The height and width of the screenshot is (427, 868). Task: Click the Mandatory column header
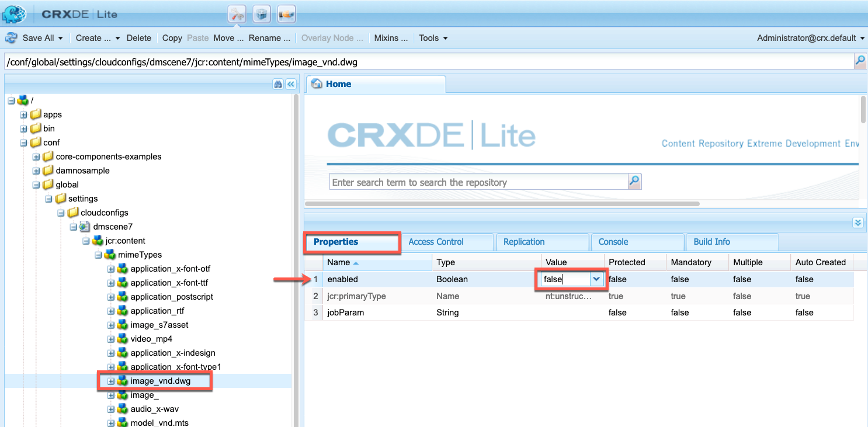point(697,262)
